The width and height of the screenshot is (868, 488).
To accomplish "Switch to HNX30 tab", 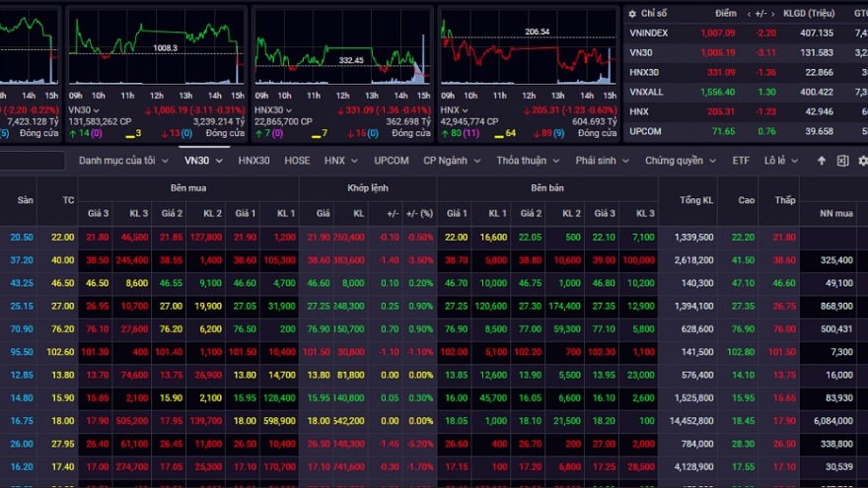I will tap(253, 161).
